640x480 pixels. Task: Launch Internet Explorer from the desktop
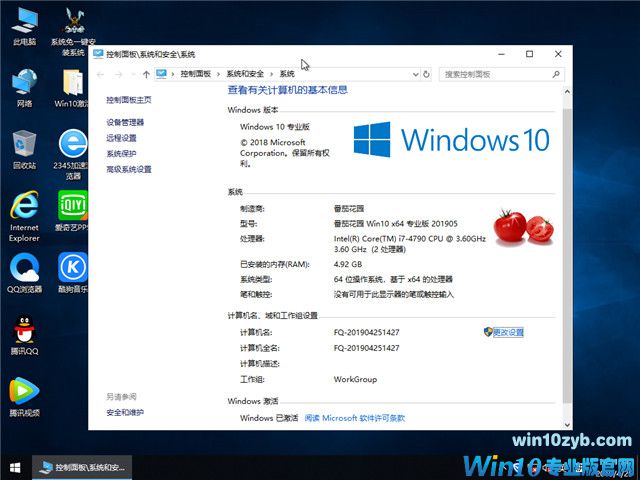pos(24,216)
